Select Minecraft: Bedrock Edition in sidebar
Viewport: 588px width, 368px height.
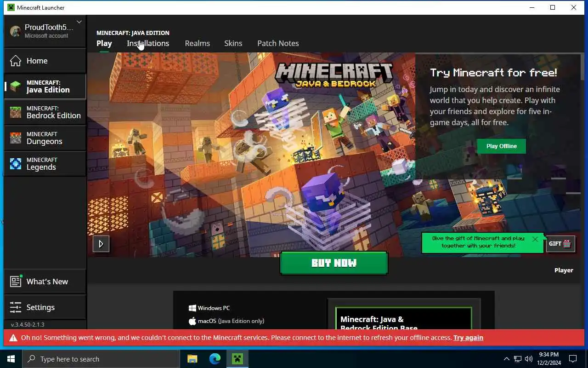tap(45, 112)
